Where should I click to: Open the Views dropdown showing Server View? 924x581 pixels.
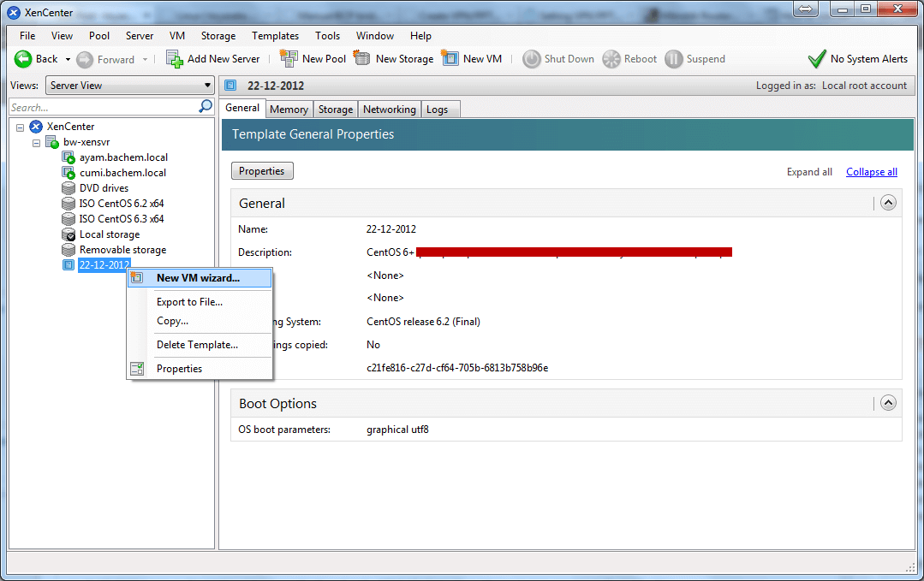click(x=129, y=86)
